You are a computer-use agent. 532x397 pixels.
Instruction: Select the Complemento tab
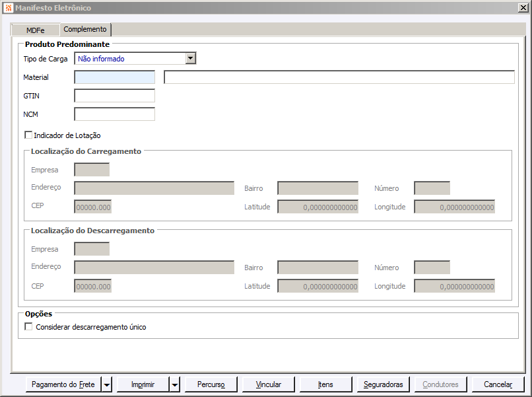pyautogui.click(x=85, y=29)
